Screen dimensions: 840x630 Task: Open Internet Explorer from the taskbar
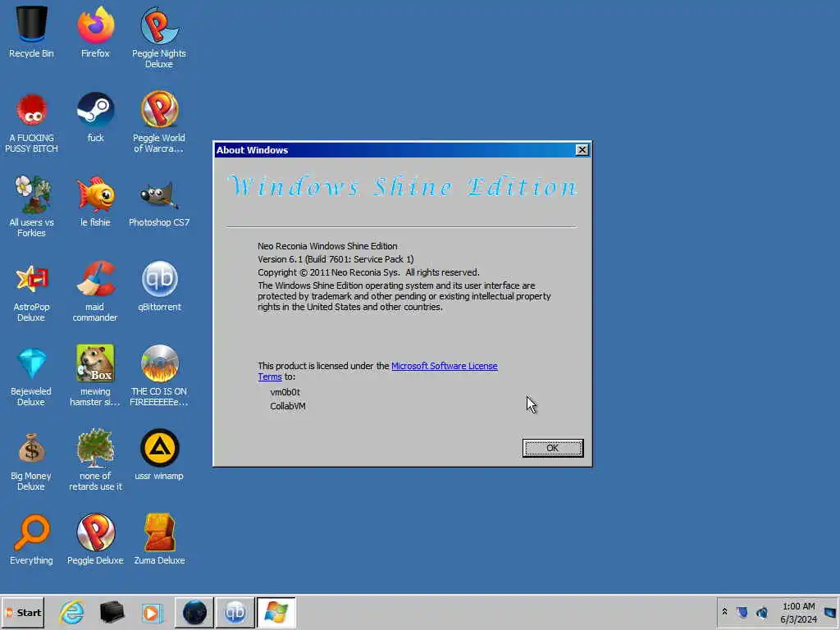point(72,612)
